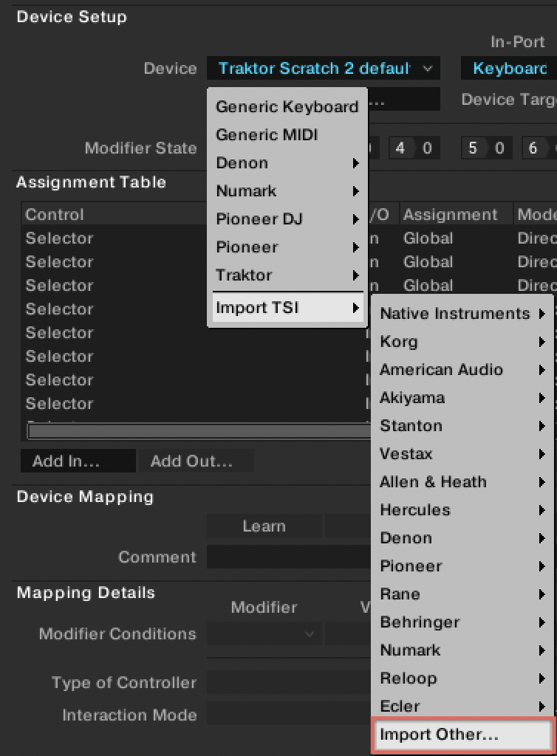Image resolution: width=557 pixels, height=756 pixels.
Task: Open Hercules TSI list
Action: [462, 510]
